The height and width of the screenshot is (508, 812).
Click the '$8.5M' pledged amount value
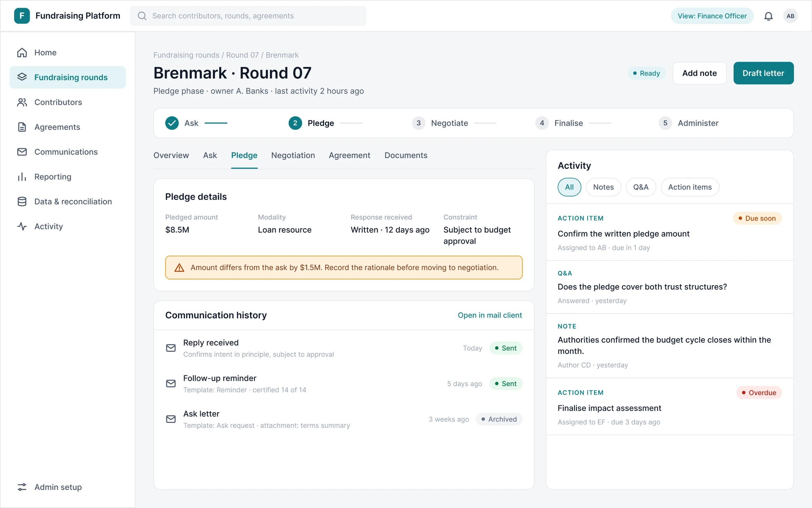pos(177,230)
